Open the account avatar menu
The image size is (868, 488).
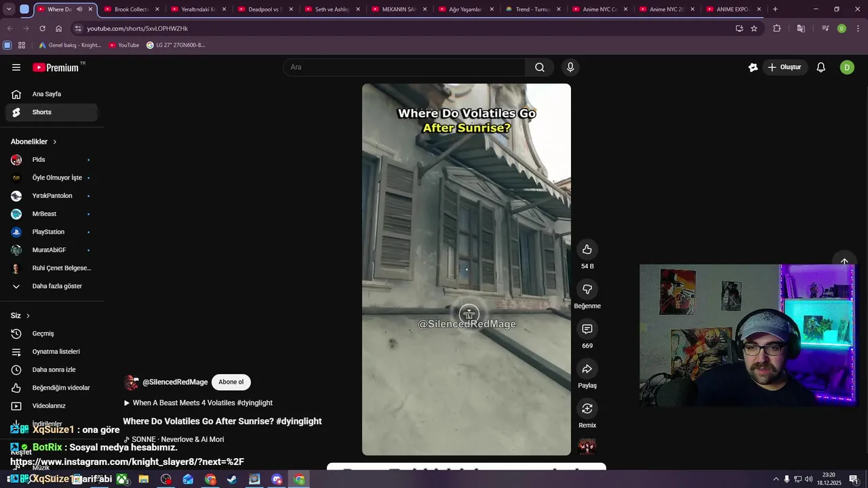point(847,67)
